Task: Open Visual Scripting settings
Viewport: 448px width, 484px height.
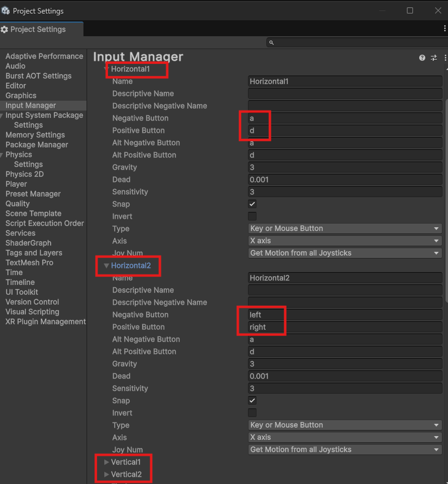Action: point(32,312)
